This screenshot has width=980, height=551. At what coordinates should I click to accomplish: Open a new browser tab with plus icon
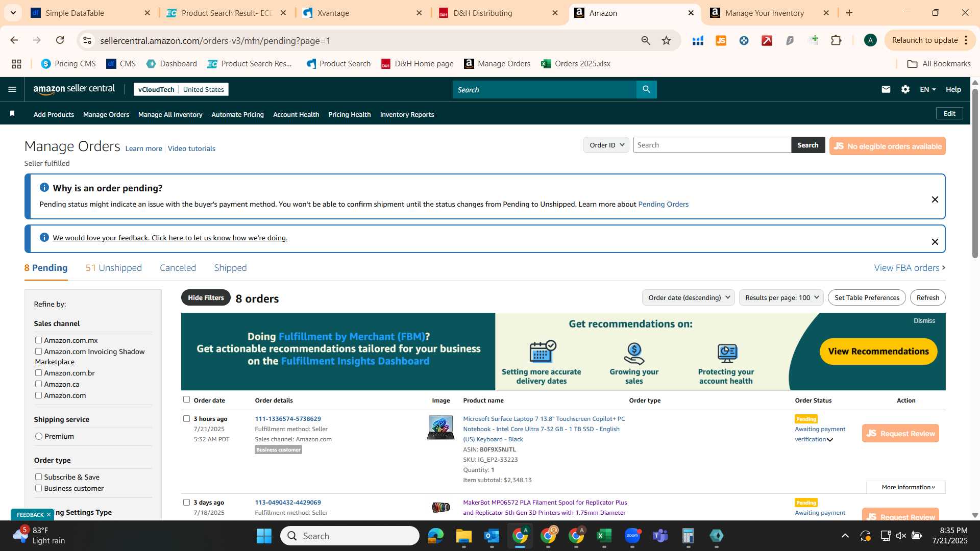coord(849,13)
